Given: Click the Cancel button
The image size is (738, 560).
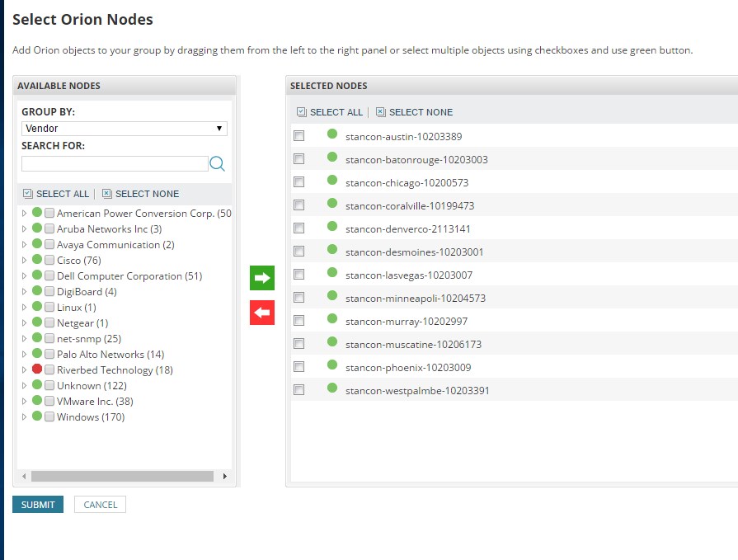Looking at the screenshot, I should [x=101, y=505].
